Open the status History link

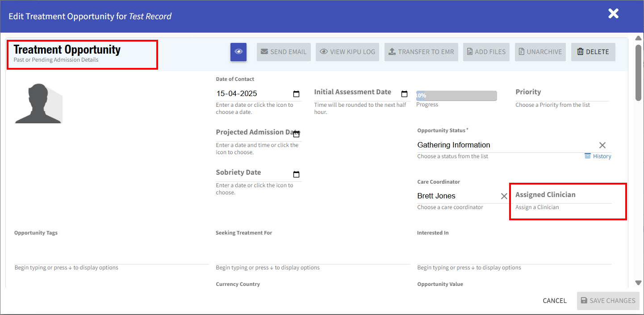(598, 156)
